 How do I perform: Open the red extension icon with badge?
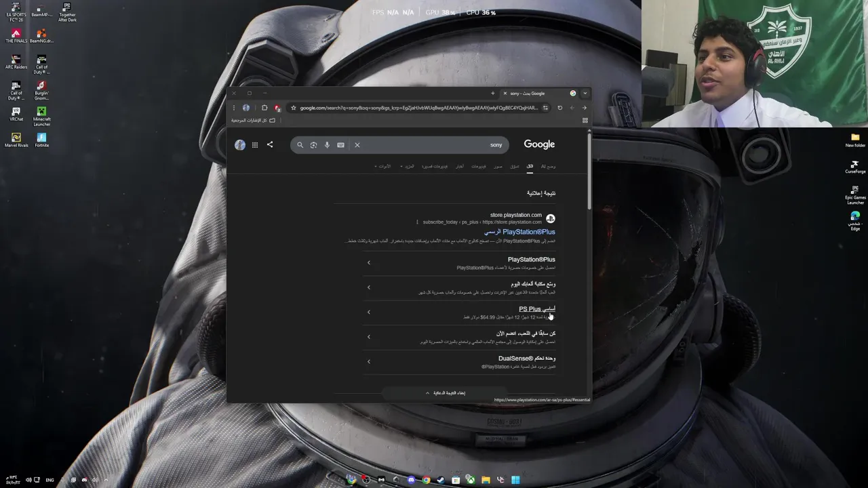(277, 108)
